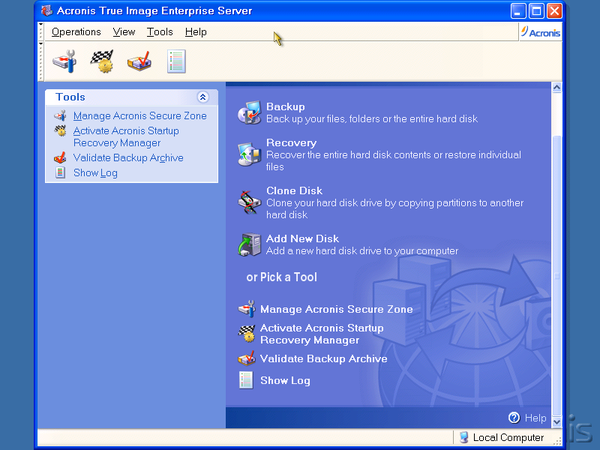Click the Add New Disk icon
Image resolution: width=600 pixels, height=450 pixels.
click(x=249, y=244)
